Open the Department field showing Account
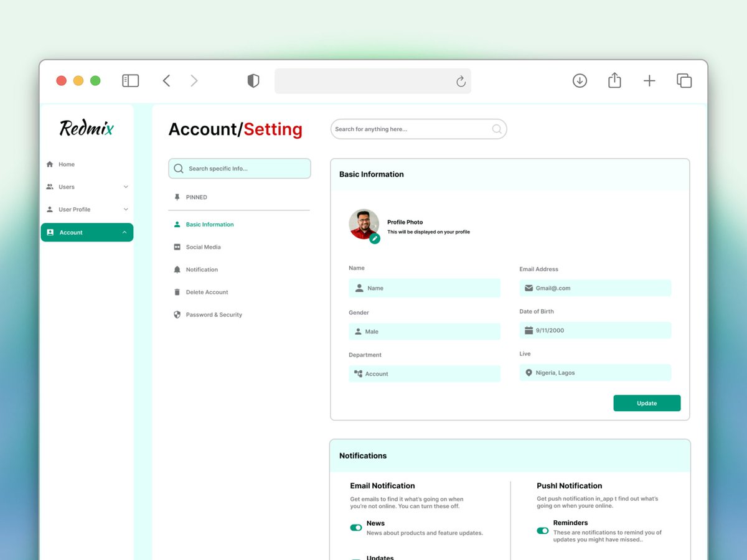This screenshot has height=560, width=747. pos(425,374)
